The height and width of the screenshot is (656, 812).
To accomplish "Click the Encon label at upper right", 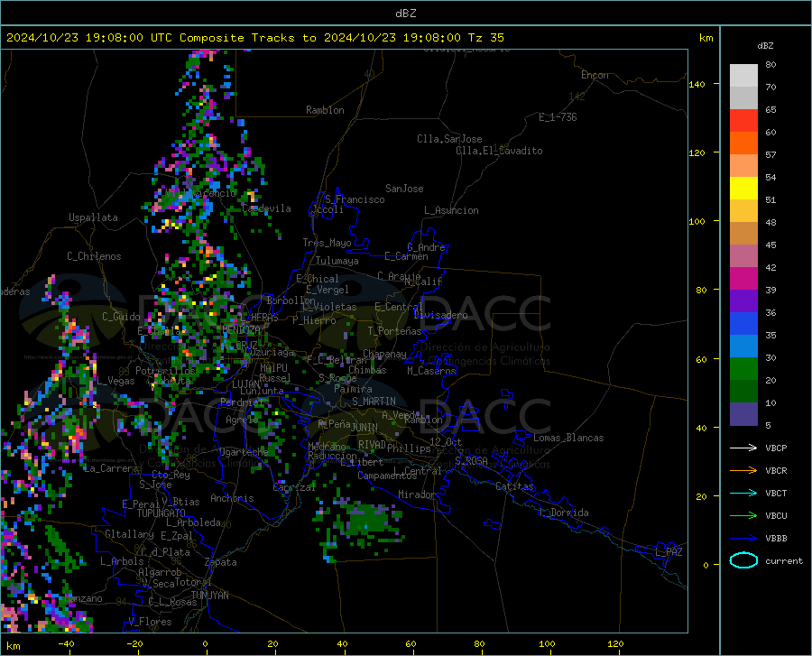I will point(595,75).
